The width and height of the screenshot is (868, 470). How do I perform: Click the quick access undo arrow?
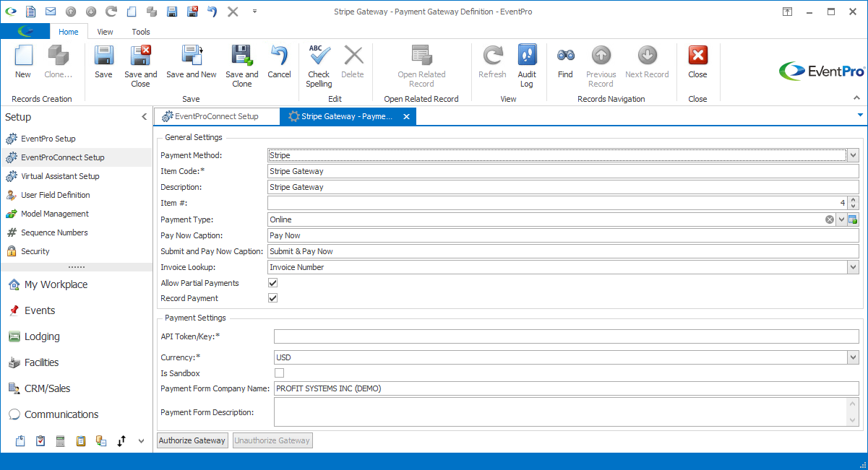(212, 12)
